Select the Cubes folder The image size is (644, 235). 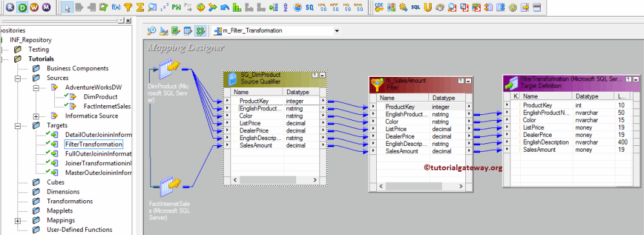[x=55, y=182]
